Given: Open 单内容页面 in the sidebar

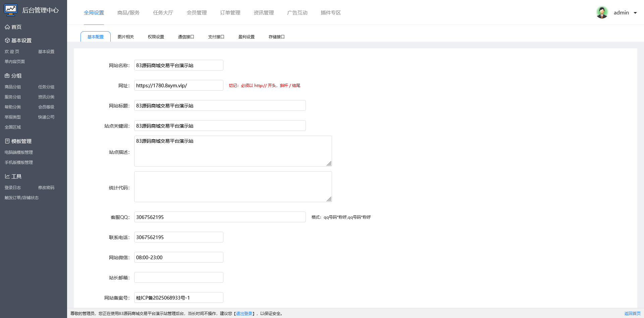Looking at the screenshot, I should pos(15,62).
